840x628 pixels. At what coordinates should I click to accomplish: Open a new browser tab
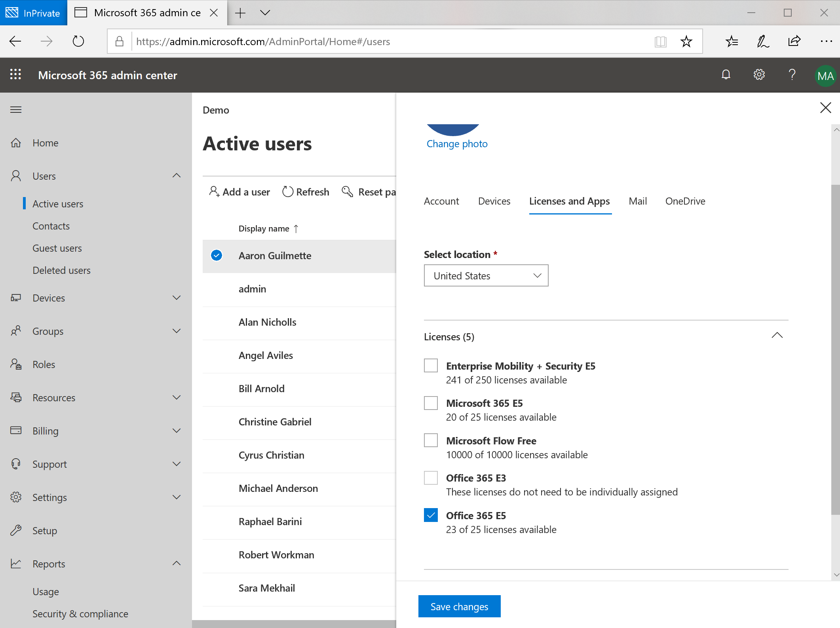point(240,13)
